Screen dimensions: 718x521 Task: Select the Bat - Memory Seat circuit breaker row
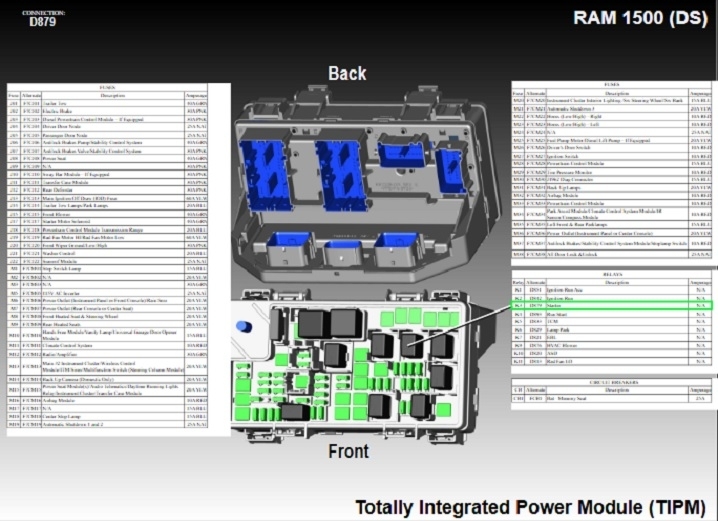tap(612, 398)
